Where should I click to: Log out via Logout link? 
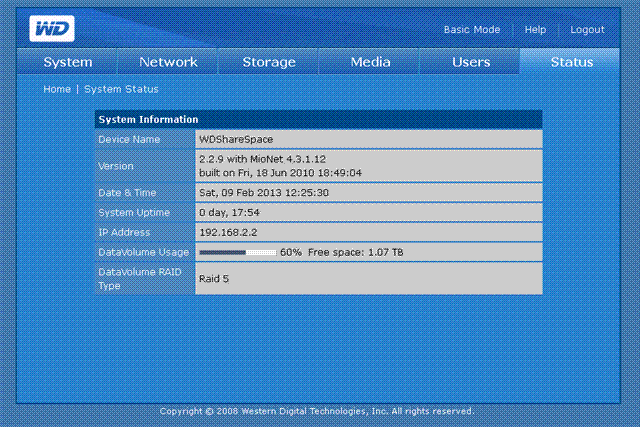tap(587, 30)
